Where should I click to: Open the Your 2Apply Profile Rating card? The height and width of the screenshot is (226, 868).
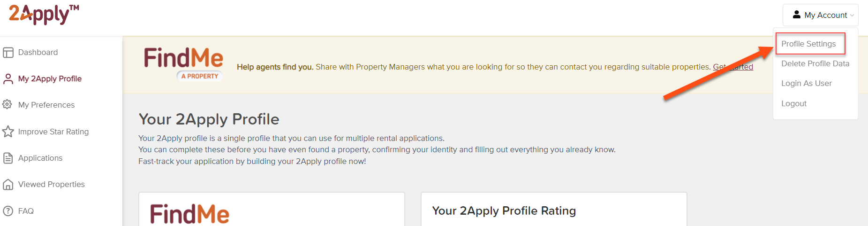(554, 209)
